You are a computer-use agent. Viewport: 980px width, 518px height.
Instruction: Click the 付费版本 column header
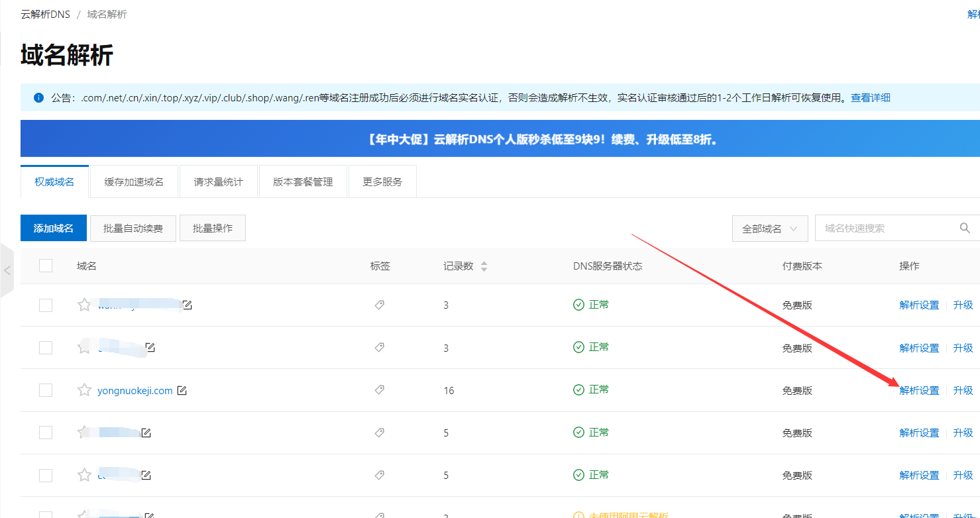pyautogui.click(x=802, y=266)
